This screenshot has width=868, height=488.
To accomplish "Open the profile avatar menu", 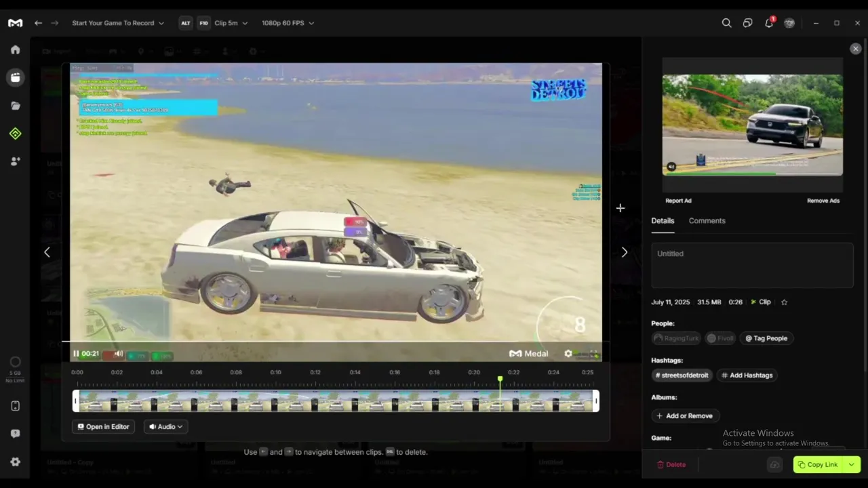I will pos(789,23).
